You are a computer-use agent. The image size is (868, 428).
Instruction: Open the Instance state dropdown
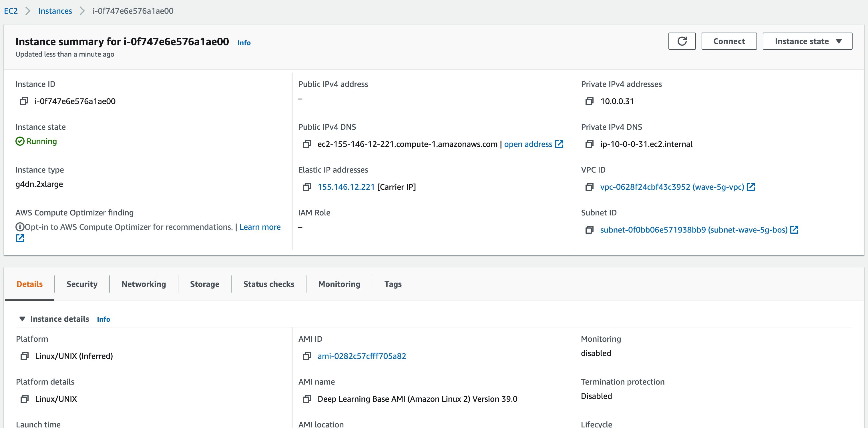click(807, 41)
